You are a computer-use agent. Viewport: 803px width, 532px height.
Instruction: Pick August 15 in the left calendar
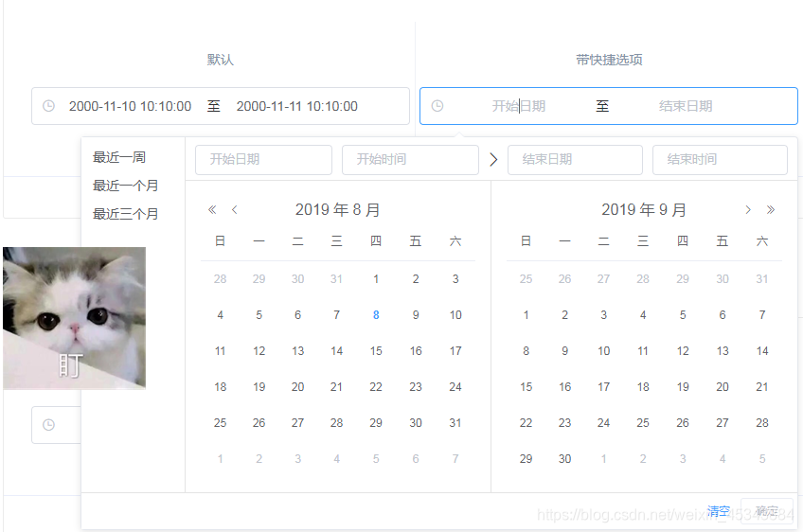coord(376,351)
